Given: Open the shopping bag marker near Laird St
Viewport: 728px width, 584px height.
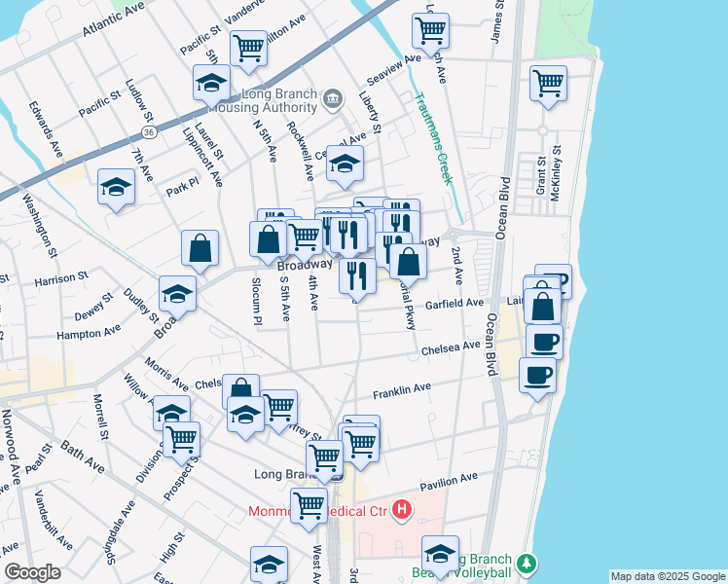Looking at the screenshot, I should tap(542, 309).
